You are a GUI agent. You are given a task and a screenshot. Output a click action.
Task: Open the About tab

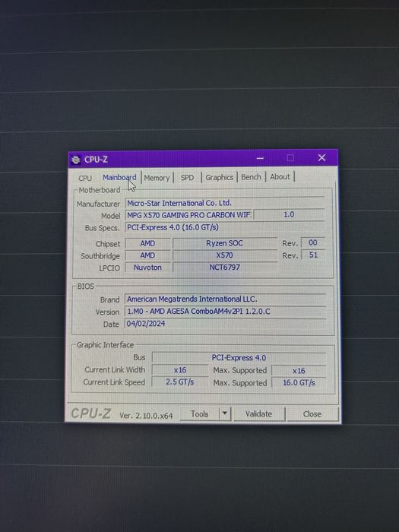coord(280,176)
